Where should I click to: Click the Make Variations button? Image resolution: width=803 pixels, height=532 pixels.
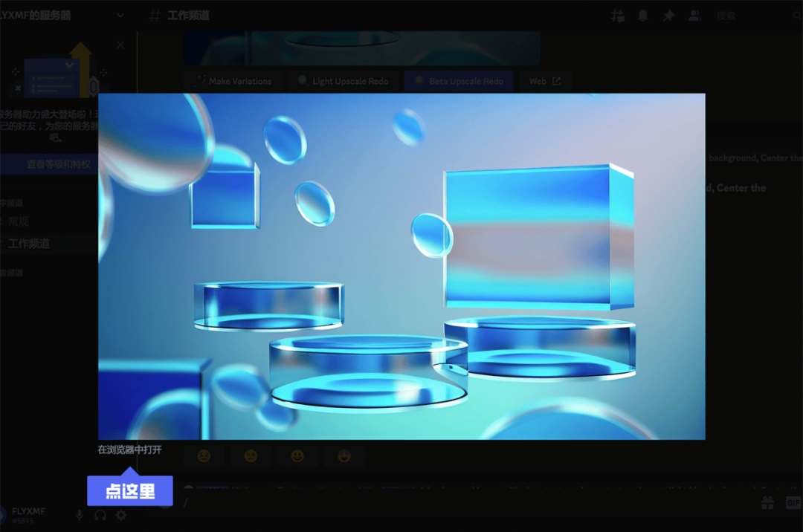point(233,81)
